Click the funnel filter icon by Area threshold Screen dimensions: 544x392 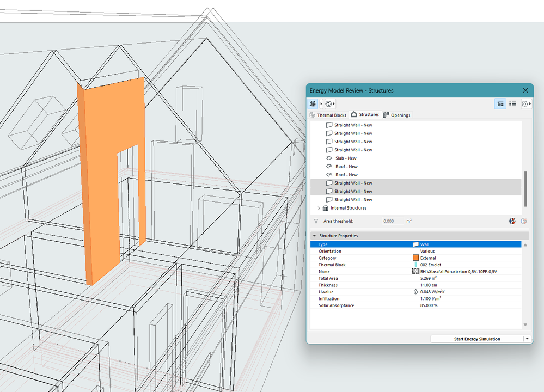click(x=316, y=221)
